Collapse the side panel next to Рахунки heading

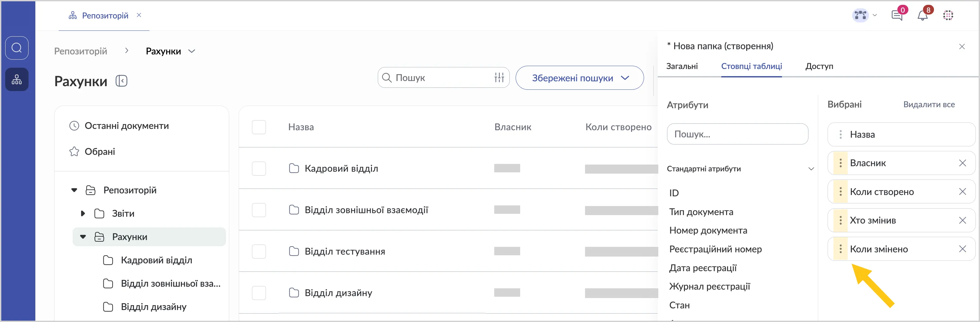coord(121,81)
